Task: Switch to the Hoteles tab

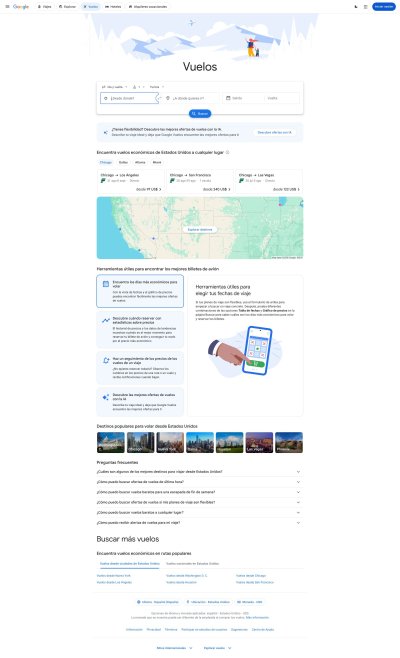Action: (113, 7)
